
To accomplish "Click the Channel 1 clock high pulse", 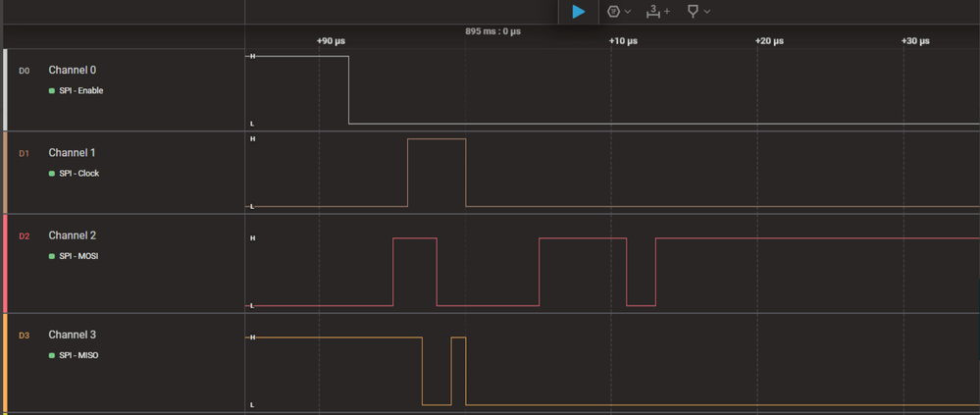I will coord(437,172).
